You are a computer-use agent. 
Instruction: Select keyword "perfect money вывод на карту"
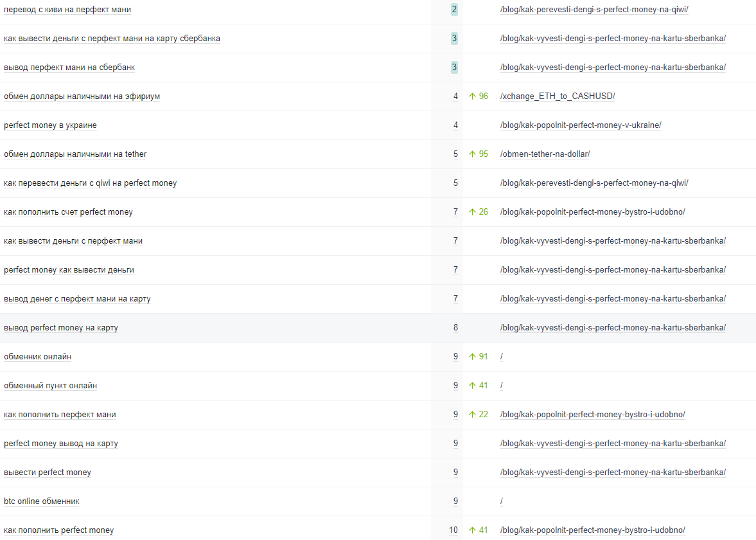point(61,444)
